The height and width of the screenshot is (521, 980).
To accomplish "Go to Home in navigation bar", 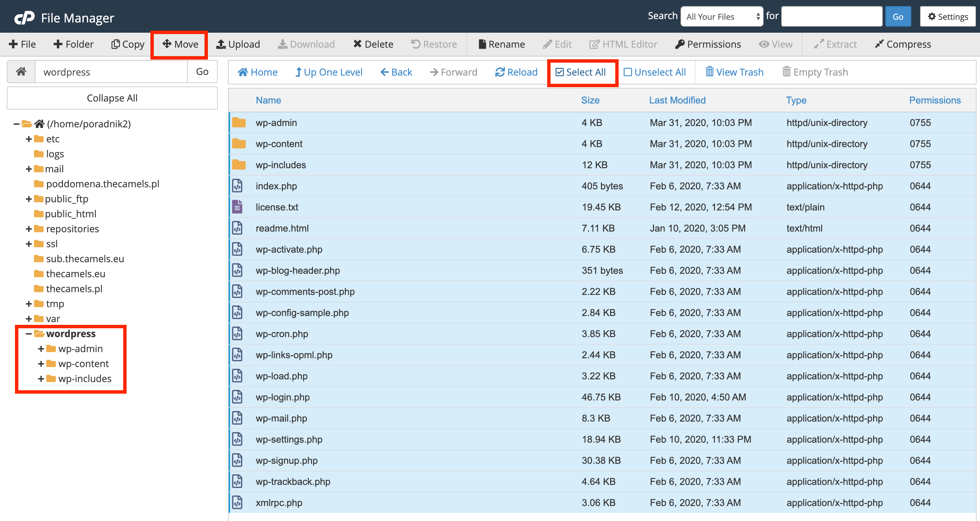I will 257,72.
